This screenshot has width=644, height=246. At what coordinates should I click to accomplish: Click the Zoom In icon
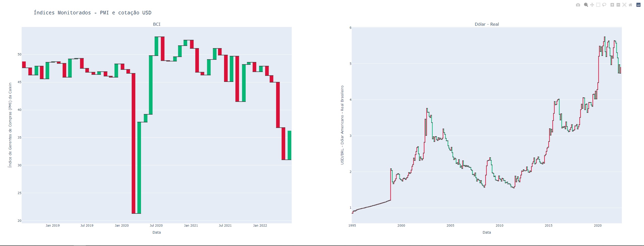pyautogui.click(x=612, y=5)
